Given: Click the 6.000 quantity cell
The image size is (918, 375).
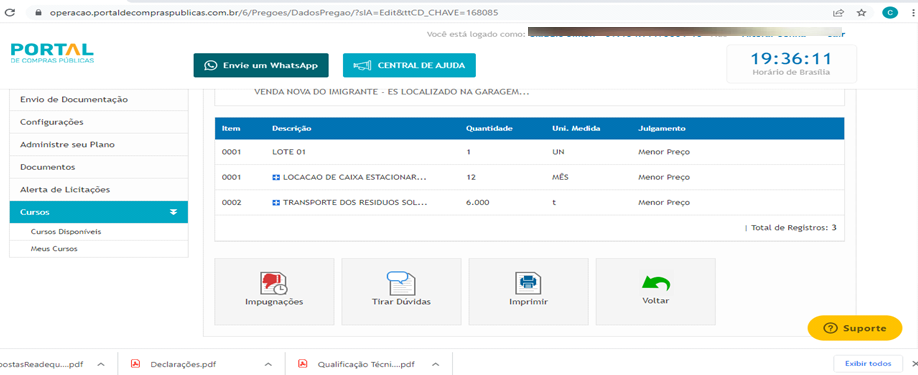Looking at the screenshot, I should coord(478,202).
